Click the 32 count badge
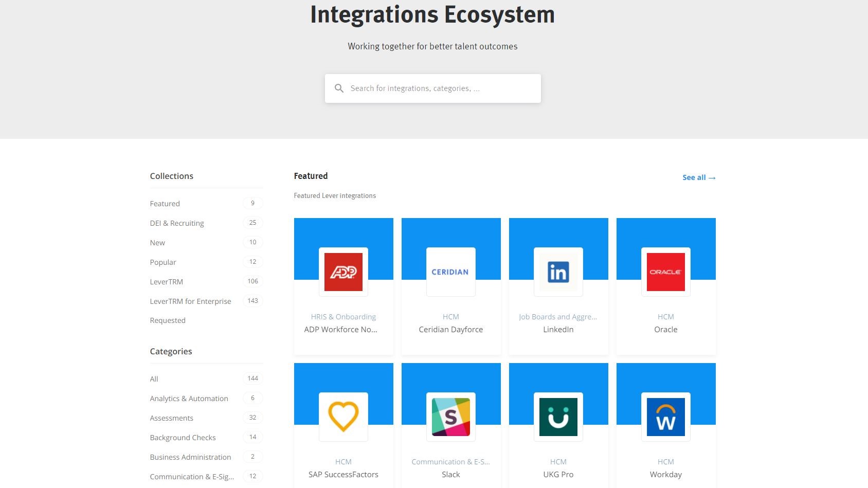 [x=253, y=418]
